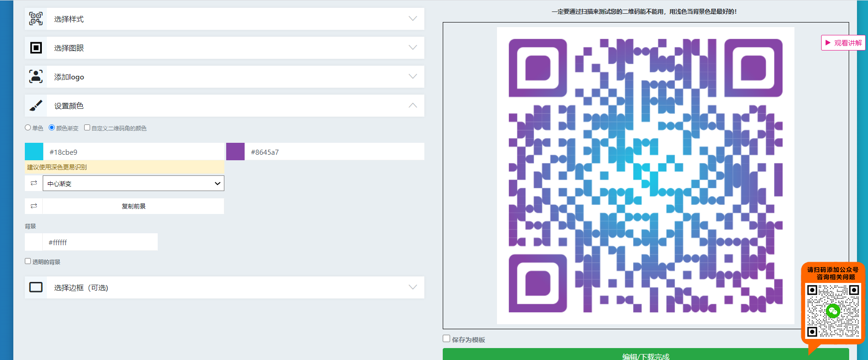Open the 选择图眼 accordion title
The height and width of the screenshot is (360, 868).
click(69, 48)
